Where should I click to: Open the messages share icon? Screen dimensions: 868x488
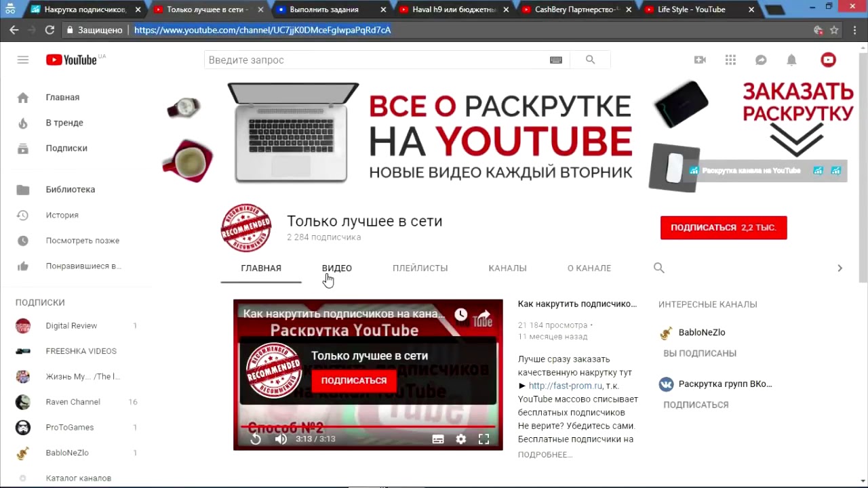tap(761, 60)
